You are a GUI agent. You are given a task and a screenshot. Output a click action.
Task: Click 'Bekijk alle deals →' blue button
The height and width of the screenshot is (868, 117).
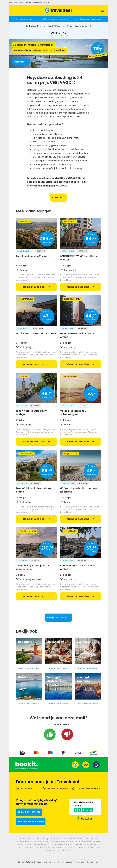[58, 617]
